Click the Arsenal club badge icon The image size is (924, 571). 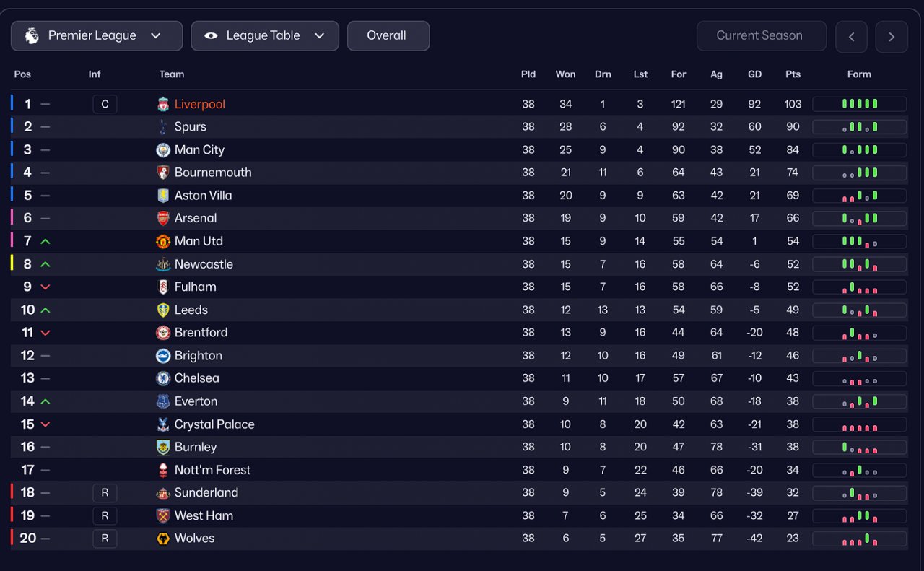[163, 218]
